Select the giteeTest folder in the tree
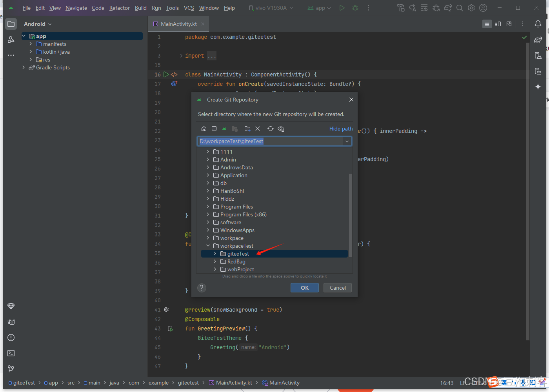 click(x=238, y=254)
